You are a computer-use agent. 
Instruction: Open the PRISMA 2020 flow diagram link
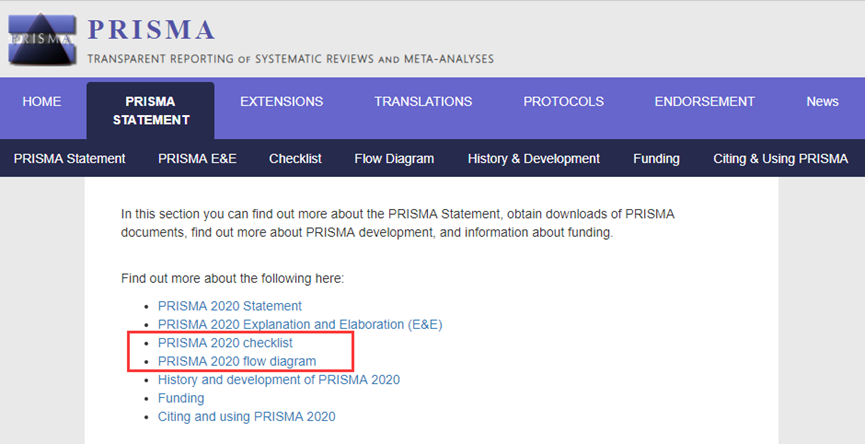[237, 361]
